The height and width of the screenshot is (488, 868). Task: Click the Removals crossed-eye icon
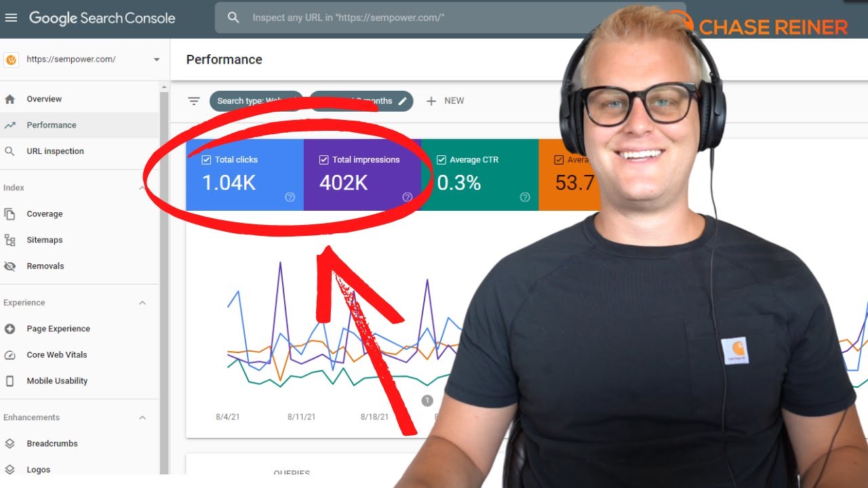tap(9, 266)
